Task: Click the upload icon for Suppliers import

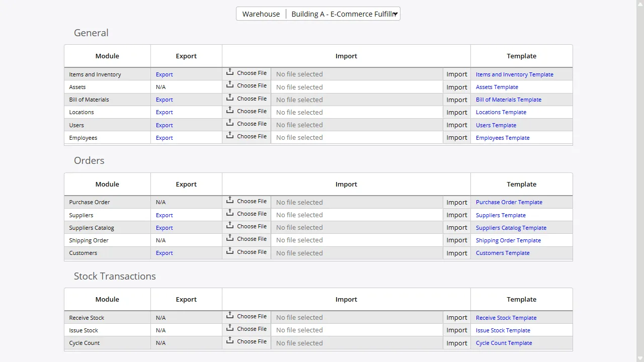Action: click(x=230, y=213)
